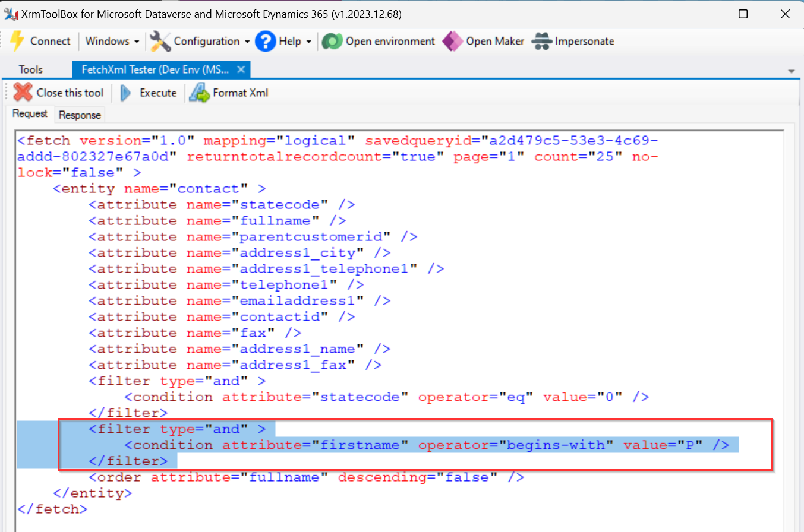Open the Configuration tools icon
The image size is (804, 532).
(x=160, y=42)
